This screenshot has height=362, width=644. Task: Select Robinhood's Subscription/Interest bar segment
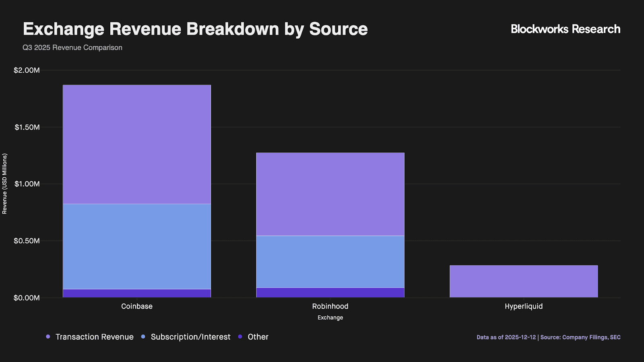[330, 261]
